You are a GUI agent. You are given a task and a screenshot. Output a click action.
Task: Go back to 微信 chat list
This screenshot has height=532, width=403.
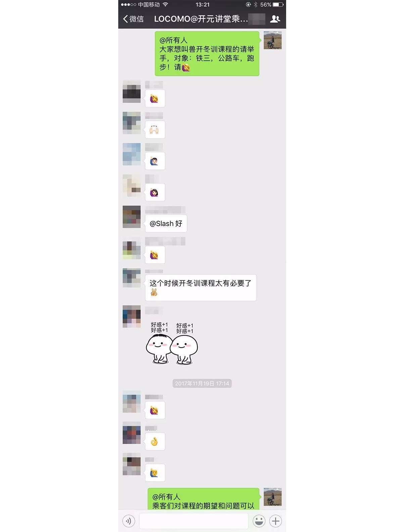[133, 19]
